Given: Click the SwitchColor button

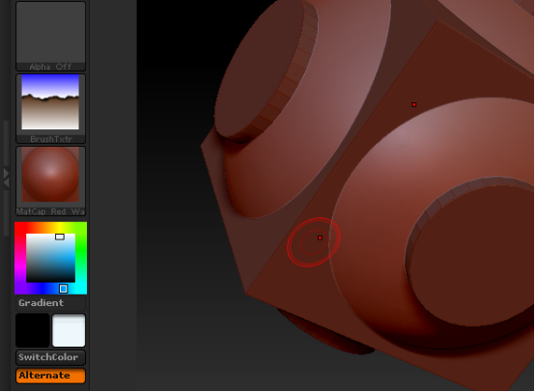Looking at the screenshot, I should [x=50, y=357].
